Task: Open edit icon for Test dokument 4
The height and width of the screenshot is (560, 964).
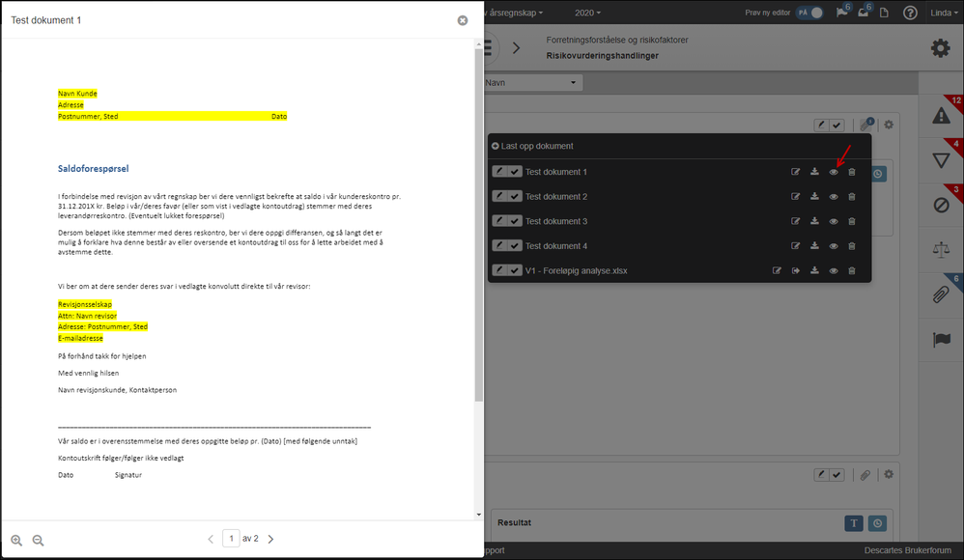Action: pos(796,246)
